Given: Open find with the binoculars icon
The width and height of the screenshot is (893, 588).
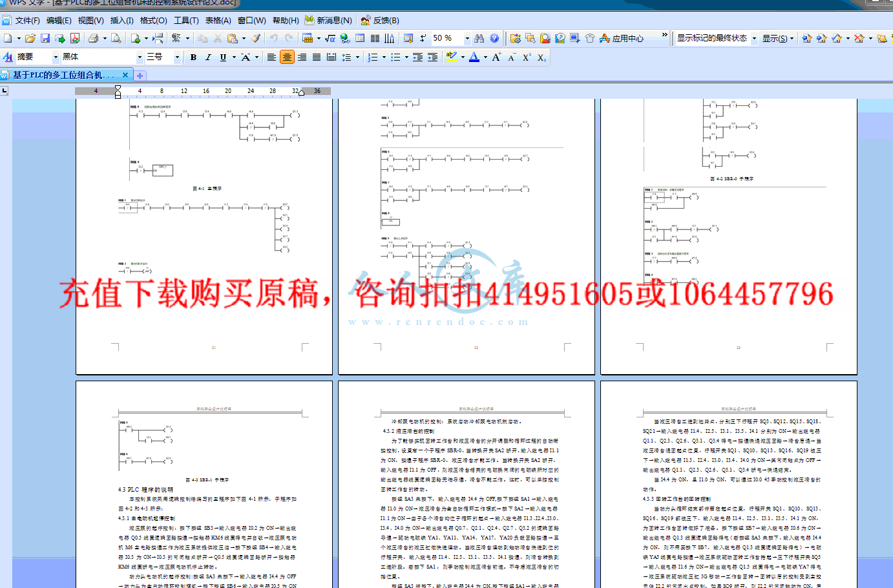Looking at the screenshot, I should point(479,39).
